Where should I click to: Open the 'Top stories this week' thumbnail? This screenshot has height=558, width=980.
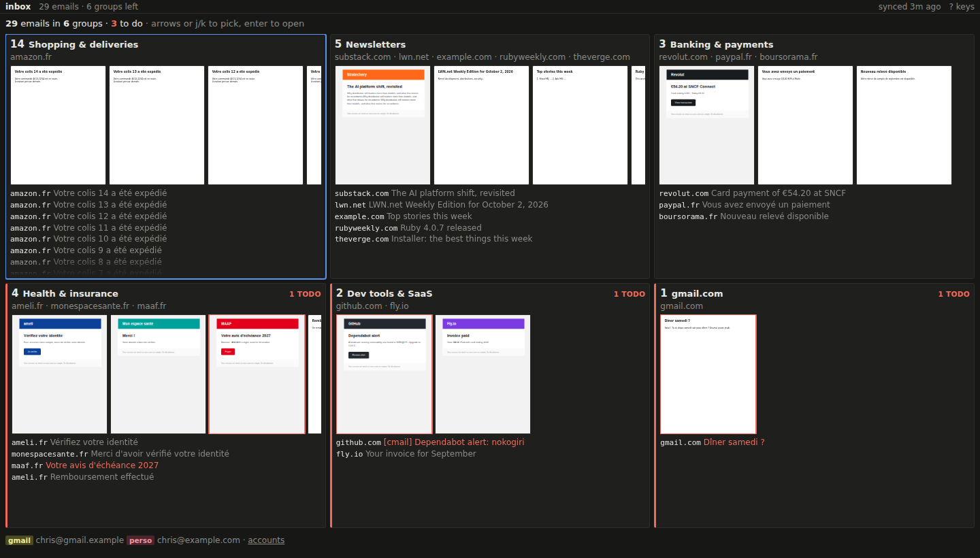coord(580,125)
